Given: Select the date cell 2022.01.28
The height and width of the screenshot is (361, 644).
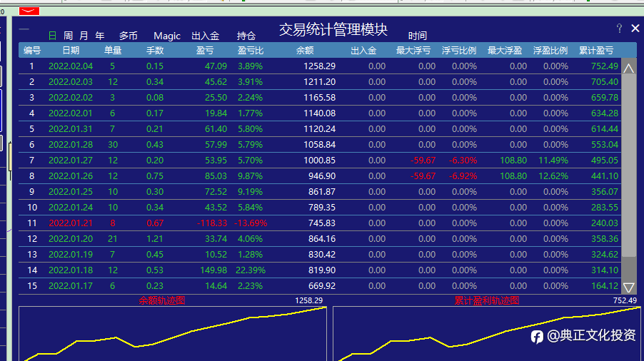Looking at the screenshot, I should [71, 144].
